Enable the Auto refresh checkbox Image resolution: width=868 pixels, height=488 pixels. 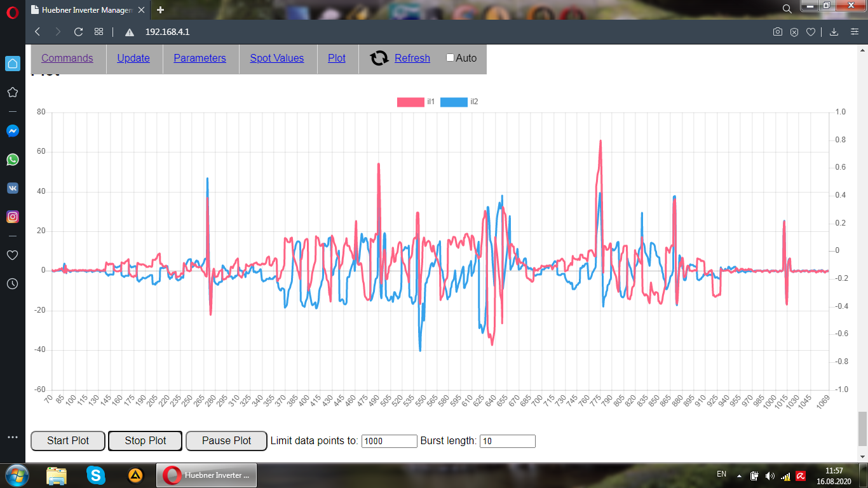451,58
